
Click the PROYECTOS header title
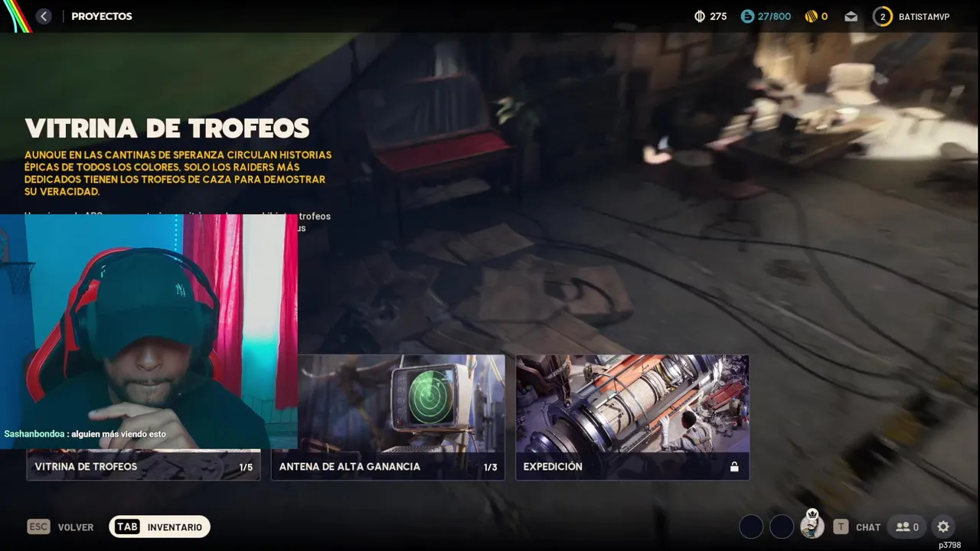click(x=102, y=16)
